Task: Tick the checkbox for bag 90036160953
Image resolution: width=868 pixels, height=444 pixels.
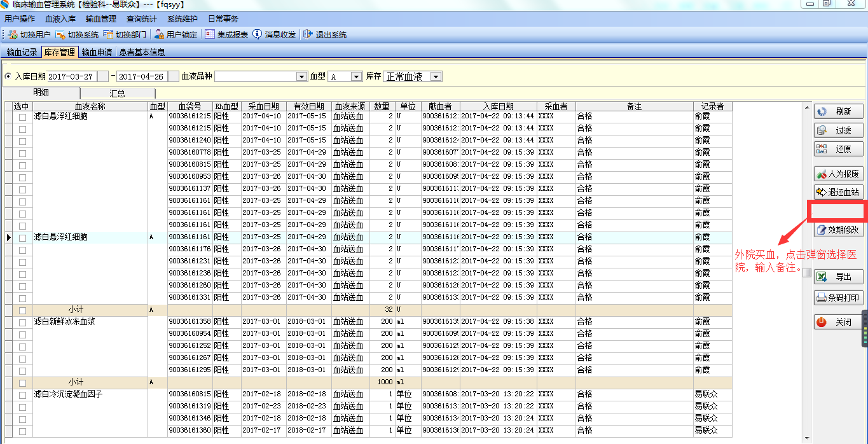Action: pyautogui.click(x=22, y=177)
